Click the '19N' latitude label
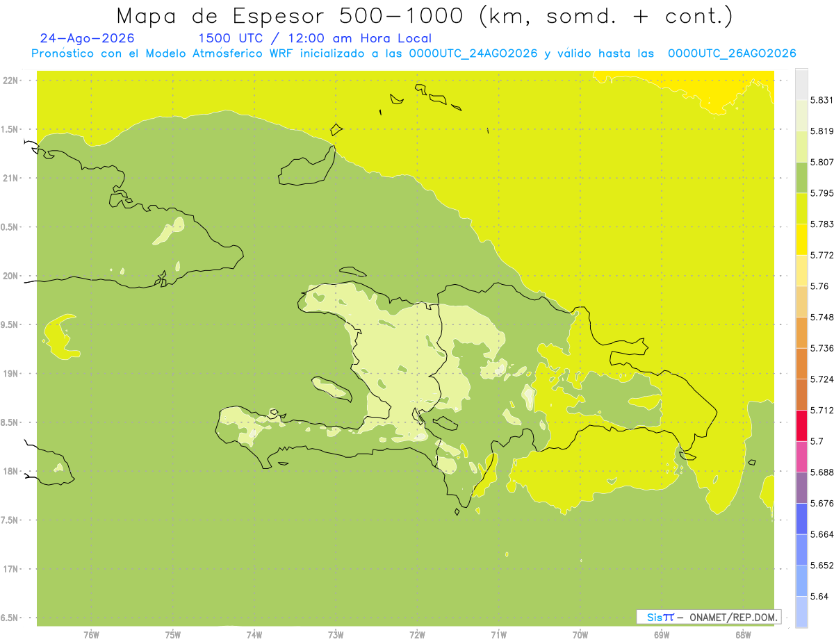This screenshot has height=644, width=834. point(10,373)
